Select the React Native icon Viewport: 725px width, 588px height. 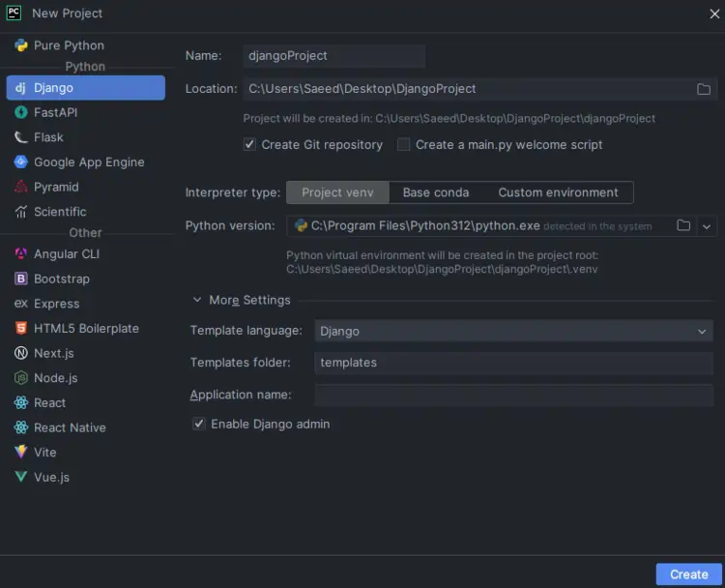point(21,427)
